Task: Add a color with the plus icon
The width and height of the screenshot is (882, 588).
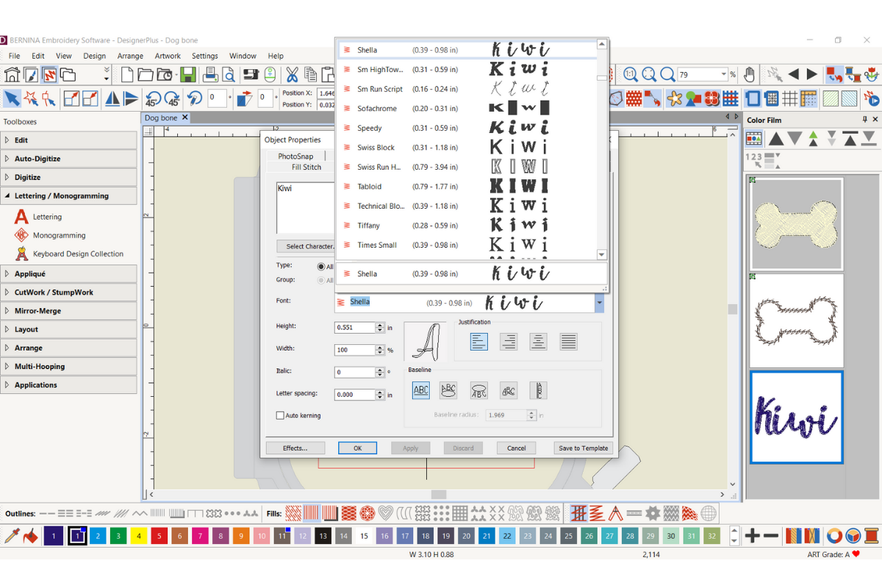Action: (x=752, y=536)
